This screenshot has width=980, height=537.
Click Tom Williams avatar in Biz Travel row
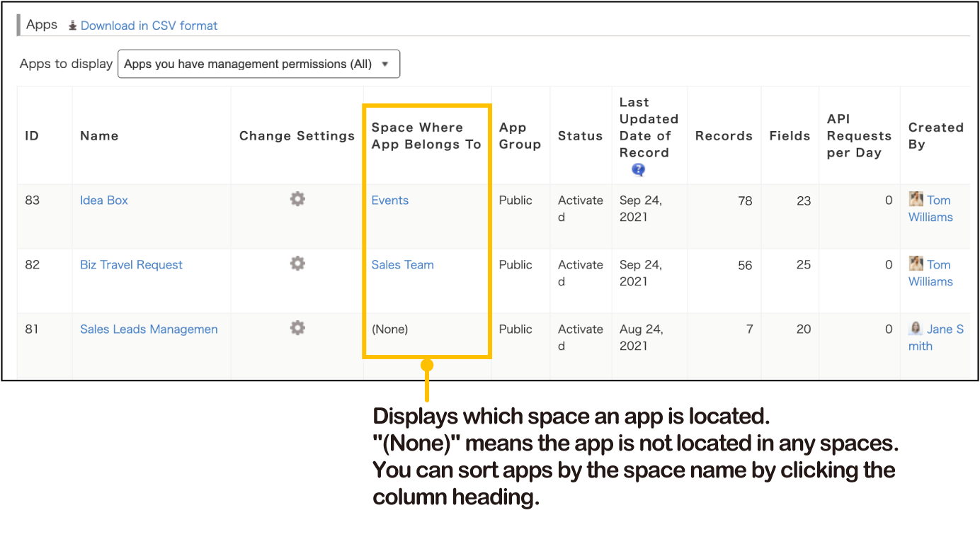click(x=916, y=264)
